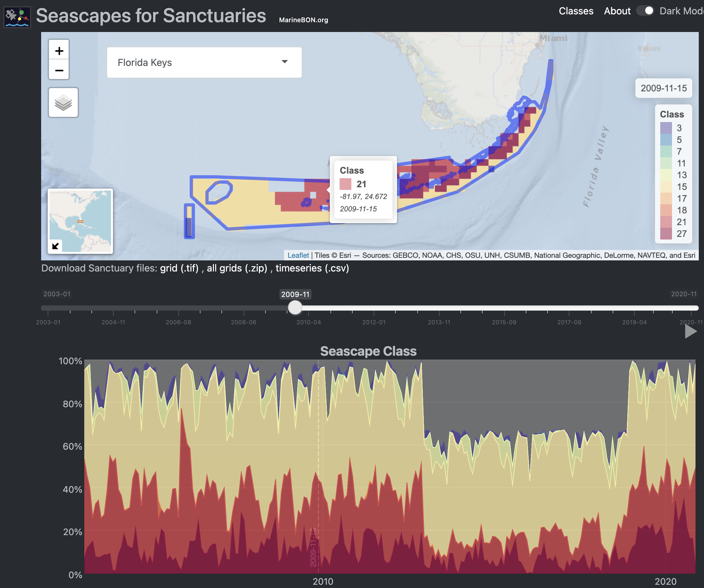704x588 pixels.
Task: Download all grids (.zip) file
Action: (x=237, y=268)
